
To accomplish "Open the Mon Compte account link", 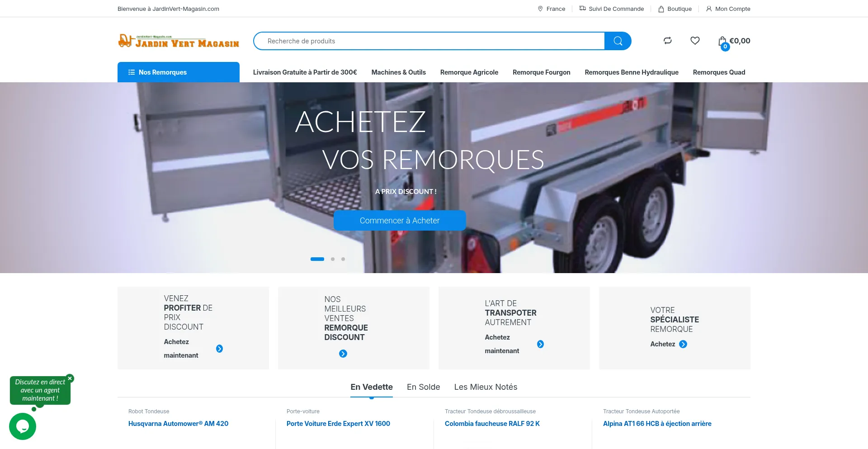I will [728, 9].
